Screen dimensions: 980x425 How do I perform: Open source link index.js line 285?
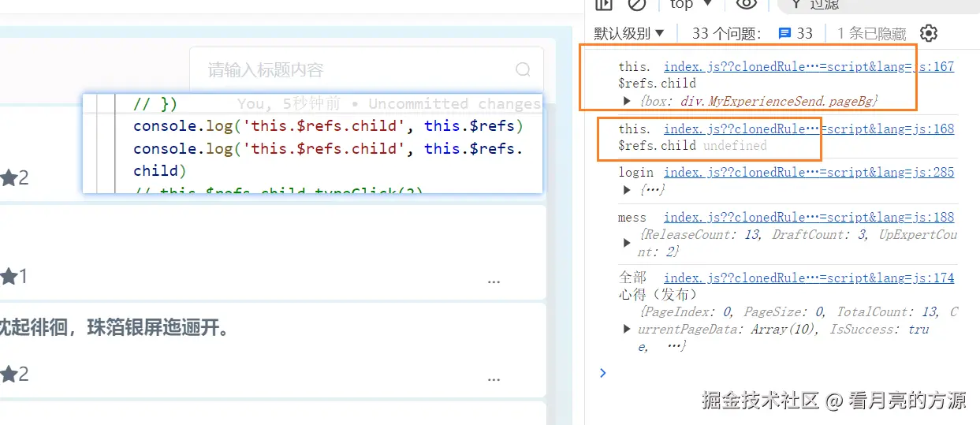click(x=809, y=172)
